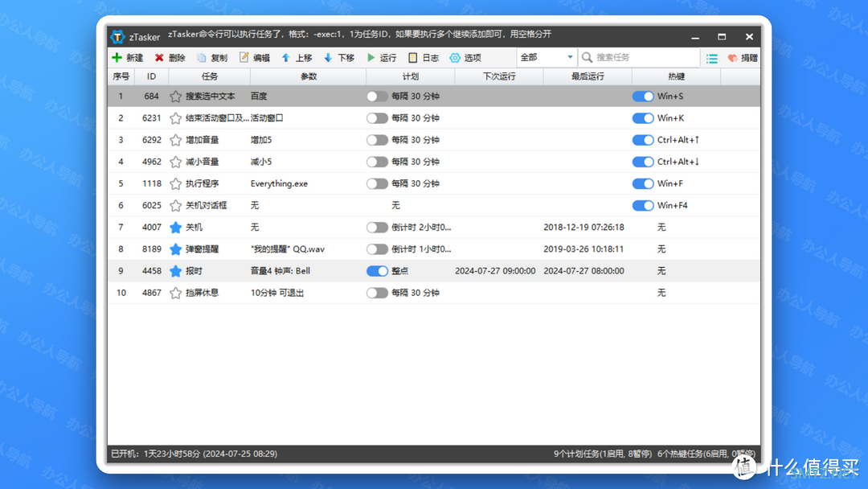Viewport: 868px width, 489px height.
Task: Click the Copy (复制) toolbar button
Action: [x=212, y=58]
